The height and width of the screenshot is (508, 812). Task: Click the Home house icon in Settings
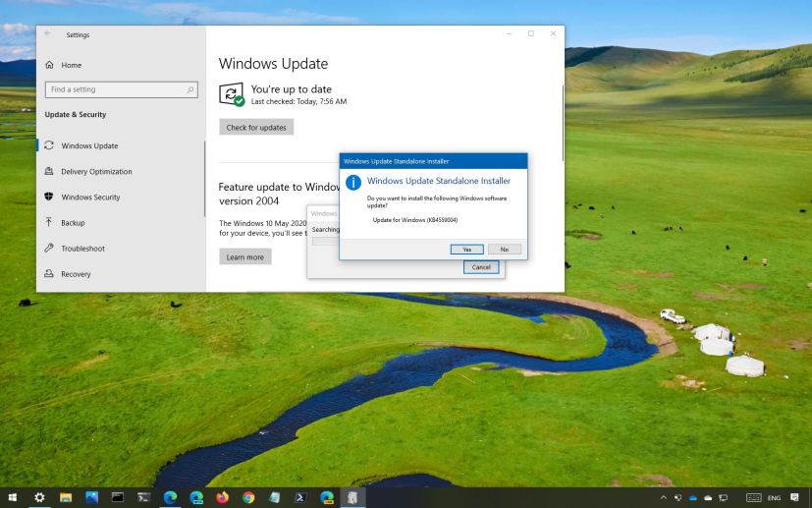pyautogui.click(x=49, y=65)
